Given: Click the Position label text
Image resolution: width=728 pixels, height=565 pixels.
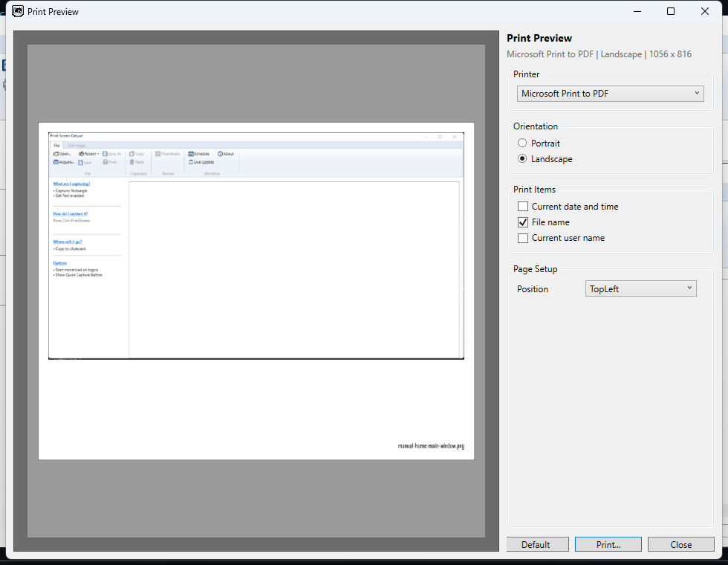Looking at the screenshot, I should (x=533, y=289).
